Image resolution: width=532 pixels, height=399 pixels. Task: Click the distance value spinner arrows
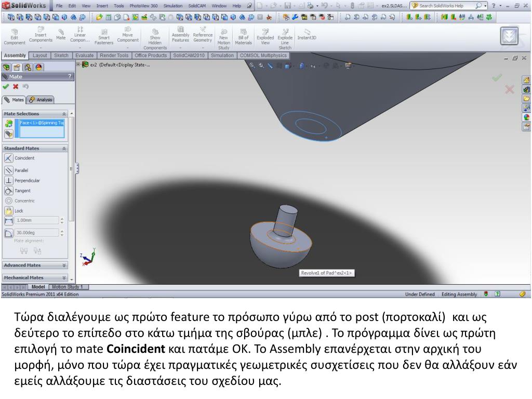click(x=62, y=220)
